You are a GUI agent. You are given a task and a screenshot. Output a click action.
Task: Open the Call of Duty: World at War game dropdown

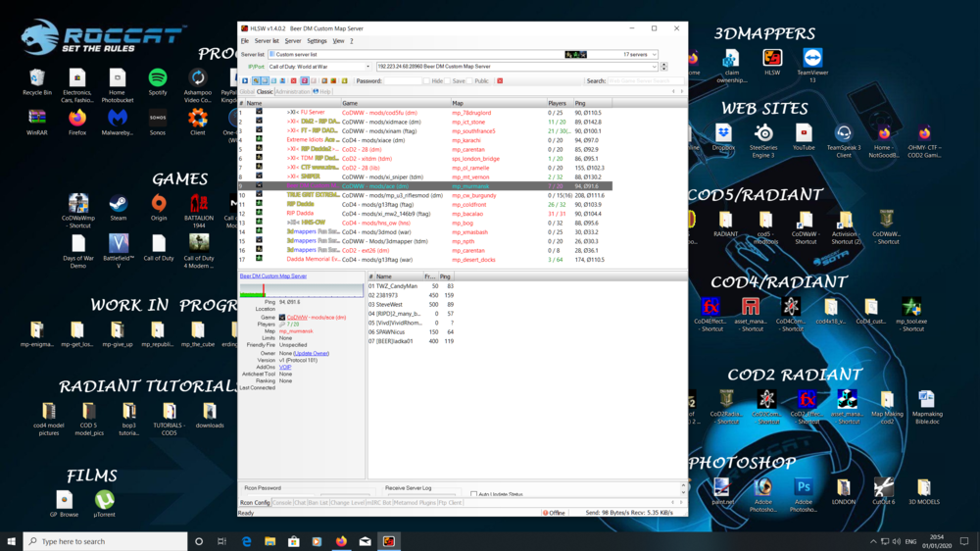tap(367, 67)
